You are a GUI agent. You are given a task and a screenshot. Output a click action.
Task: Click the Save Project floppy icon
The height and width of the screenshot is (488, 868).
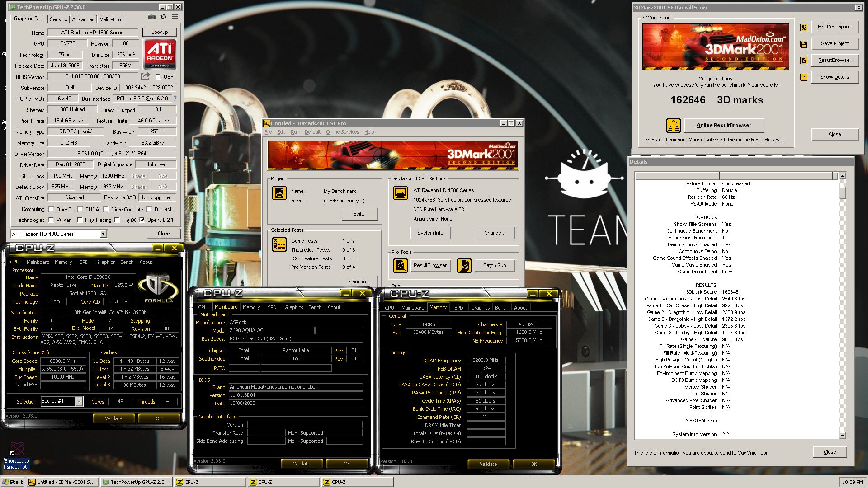804,44
